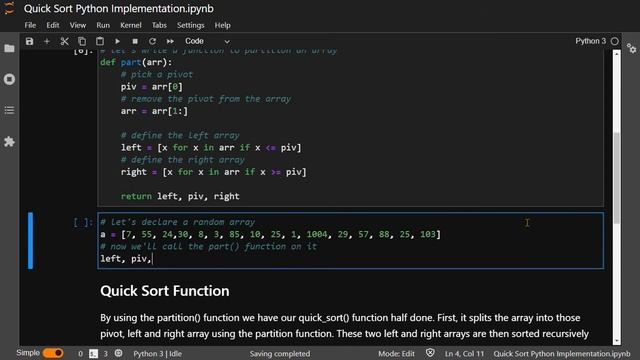The image size is (640, 360).
Task: Click the array definition line starting 'a = [7, 55'
Action: click(x=271, y=234)
